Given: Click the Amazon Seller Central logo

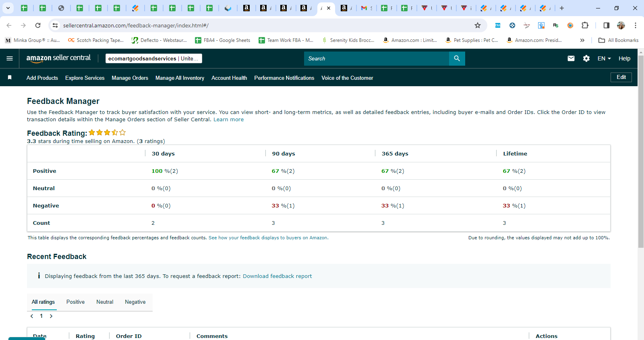Looking at the screenshot, I should click(58, 58).
